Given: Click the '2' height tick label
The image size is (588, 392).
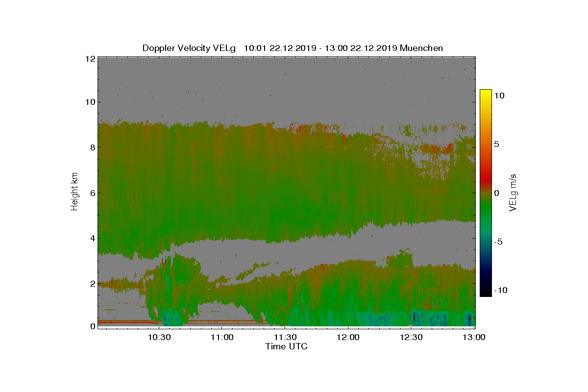Looking at the screenshot, I should click(92, 284).
